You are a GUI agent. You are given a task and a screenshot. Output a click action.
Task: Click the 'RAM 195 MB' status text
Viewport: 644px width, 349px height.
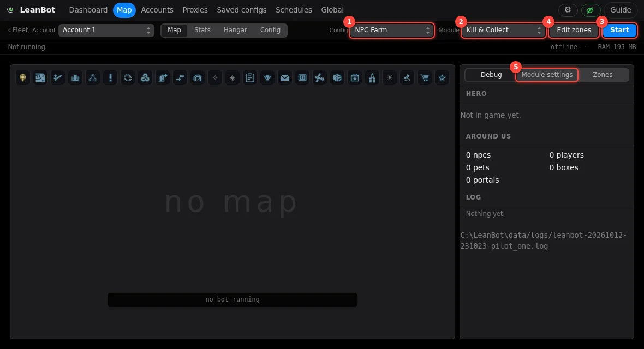click(617, 47)
